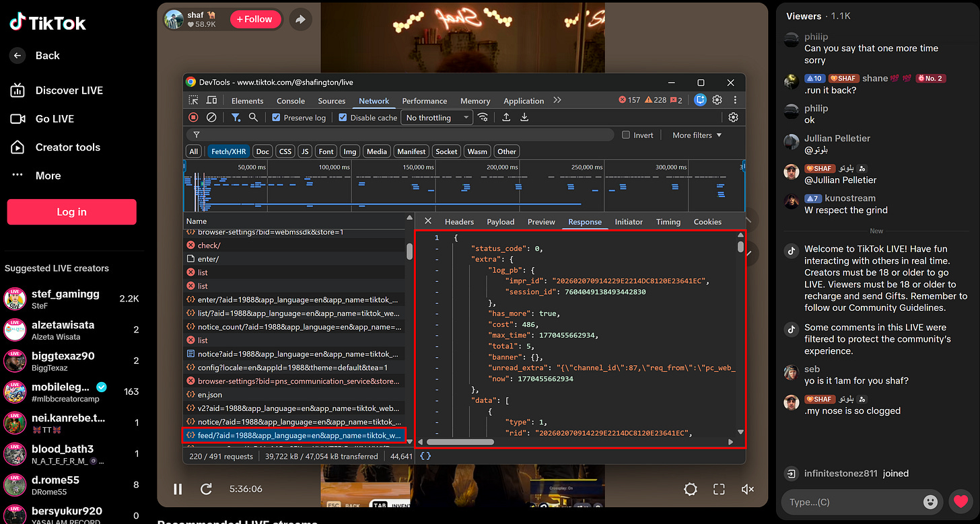980x524 pixels.
Task: Expand the More filters dropdown
Action: coord(696,135)
